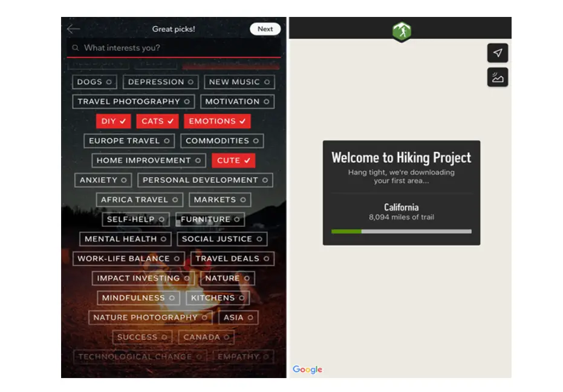Uncheck the CATS interest tag
The image size is (563, 392).
pos(157,121)
